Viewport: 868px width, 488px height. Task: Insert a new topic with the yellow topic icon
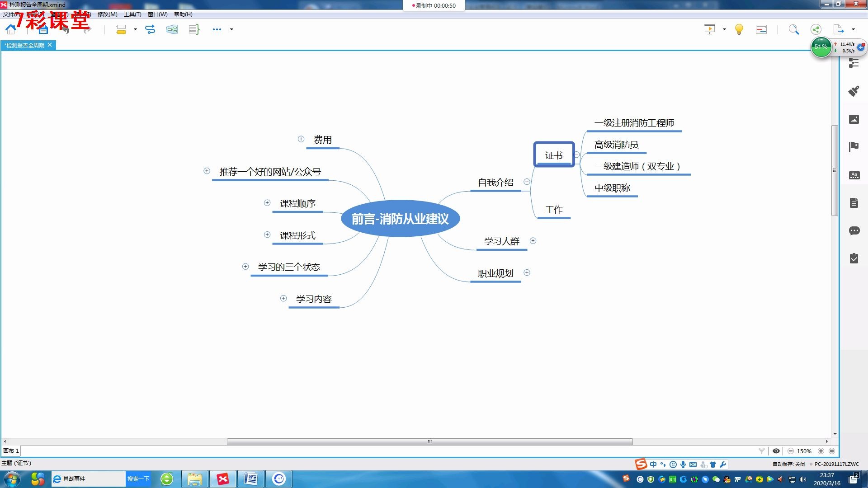pyautogui.click(x=121, y=29)
